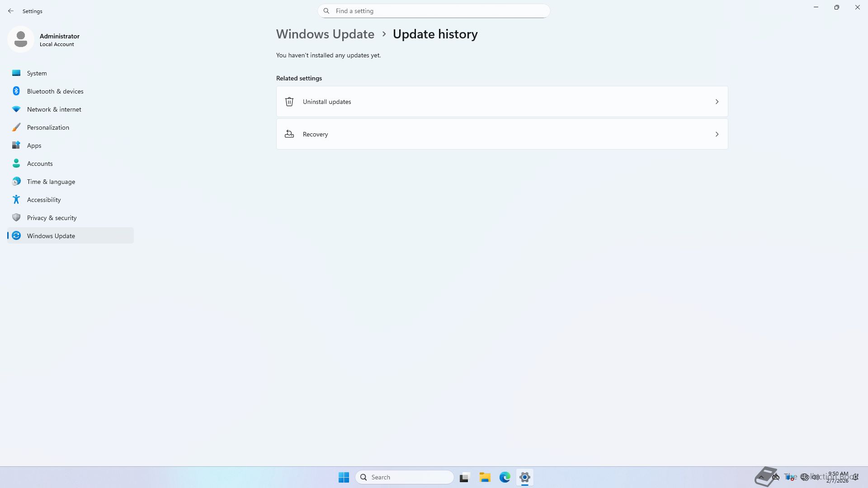The height and width of the screenshot is (488, 868).
Task: Open Network & internet wifi icon
Action: [16, 109]
